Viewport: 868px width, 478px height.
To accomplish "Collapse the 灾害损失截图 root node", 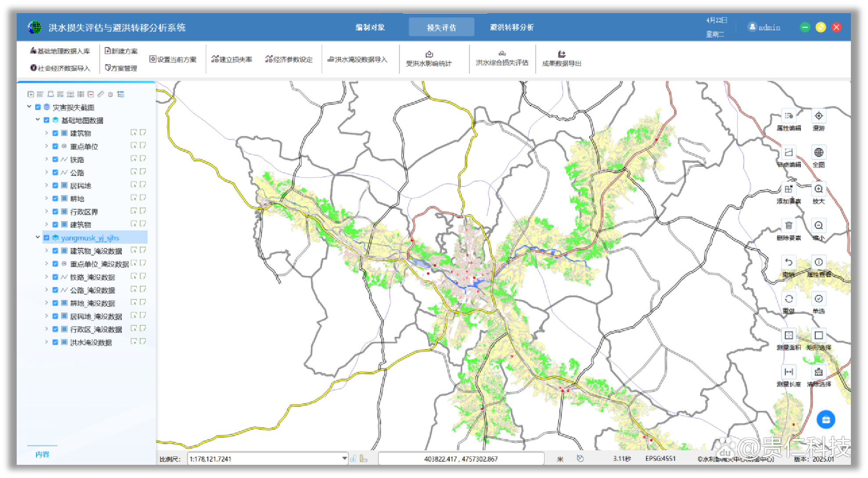I will click(x=29, y=107).
